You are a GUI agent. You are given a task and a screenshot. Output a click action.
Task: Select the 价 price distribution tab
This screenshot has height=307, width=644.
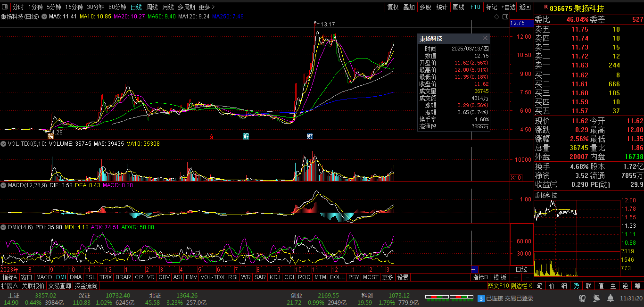click(552, 285)
